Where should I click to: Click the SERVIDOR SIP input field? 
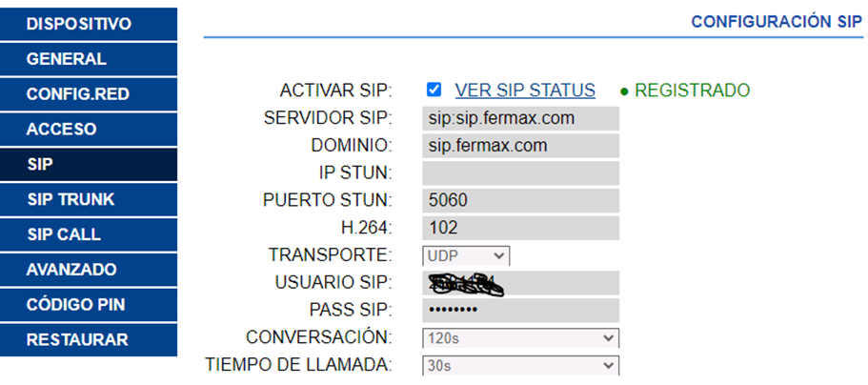click(520, 118)
